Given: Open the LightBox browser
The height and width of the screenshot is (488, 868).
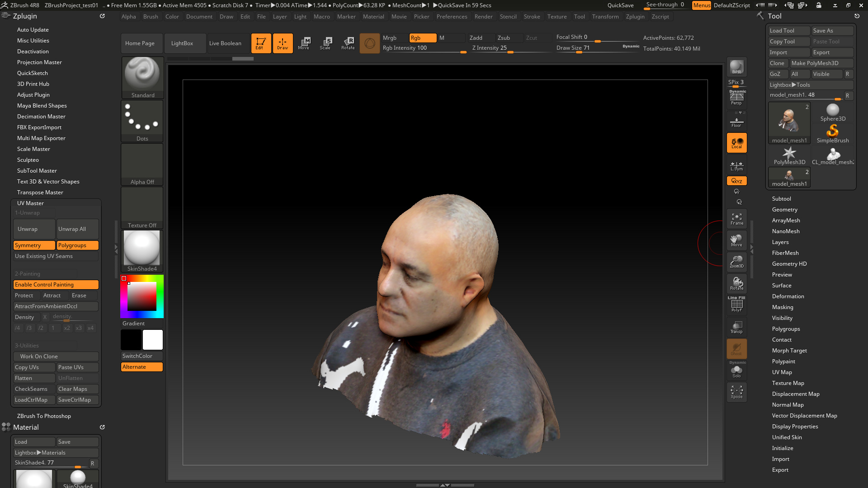Looking at the screenshot, I should (x=185, y=43).
